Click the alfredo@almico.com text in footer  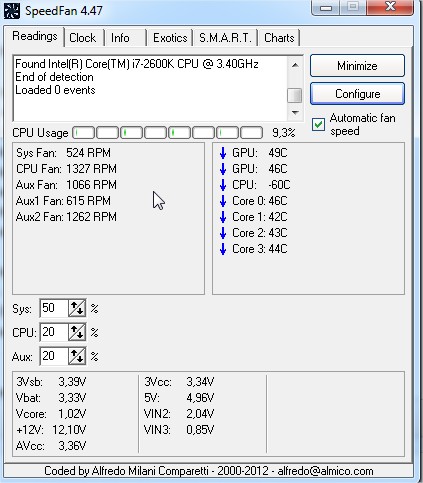click(325, 471)
